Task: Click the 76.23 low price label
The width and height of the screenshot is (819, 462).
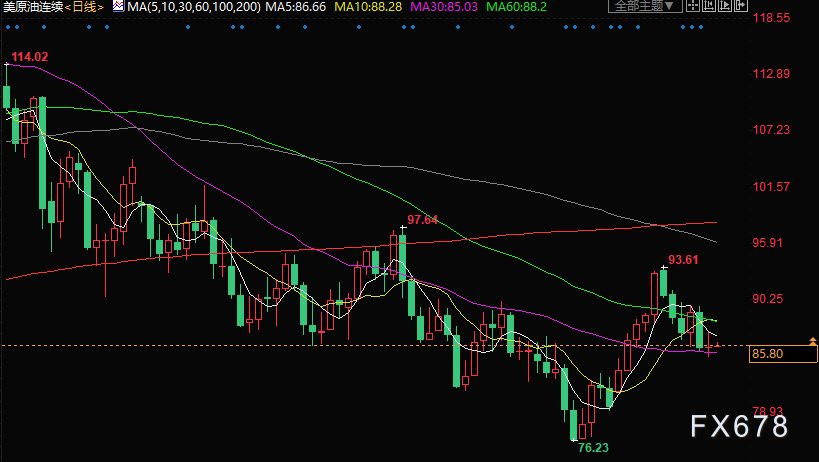Action: (x=593, y=447)
